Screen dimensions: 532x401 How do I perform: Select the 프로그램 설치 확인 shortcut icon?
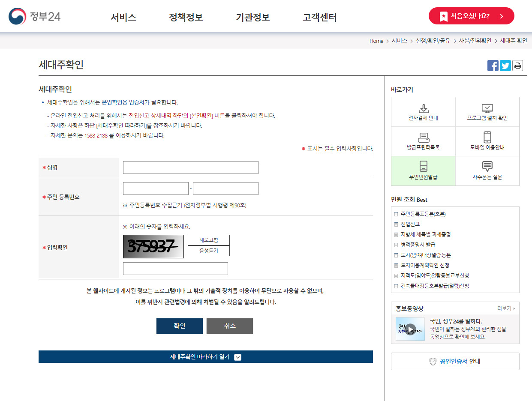[487, 111]
